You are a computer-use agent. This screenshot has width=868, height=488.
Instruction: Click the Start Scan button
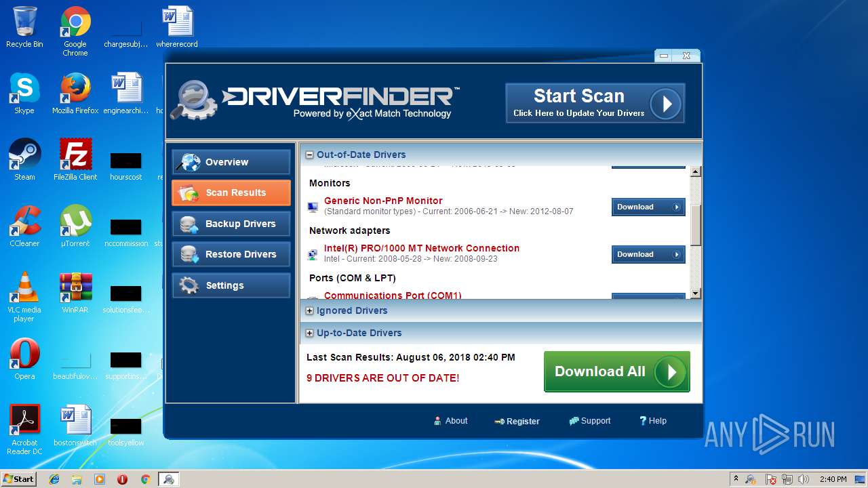click(595, 103)
